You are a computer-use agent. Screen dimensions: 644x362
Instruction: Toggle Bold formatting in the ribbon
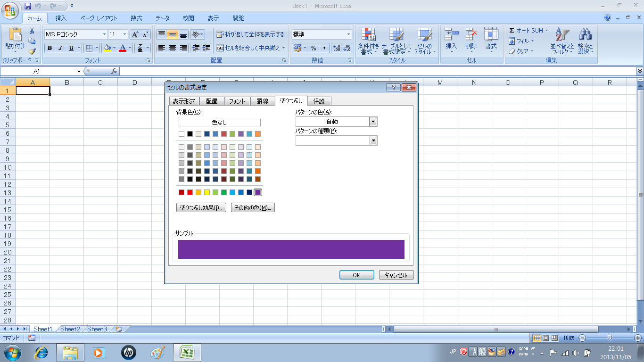50,48
